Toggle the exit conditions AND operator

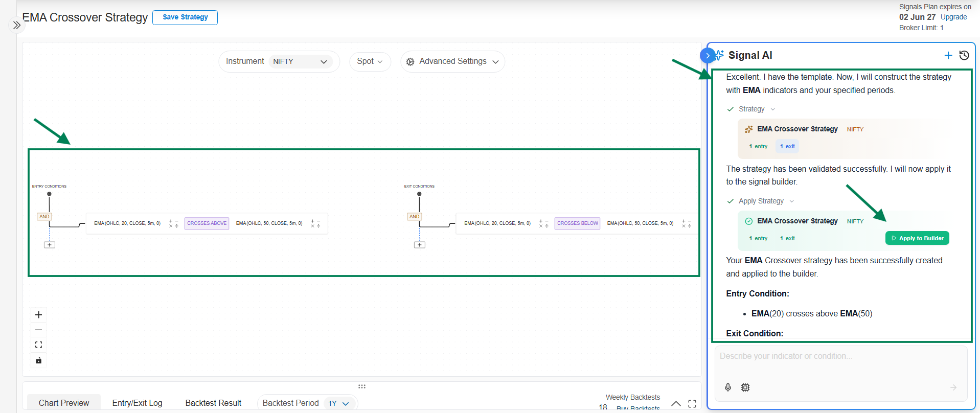(x=414, y=217)
